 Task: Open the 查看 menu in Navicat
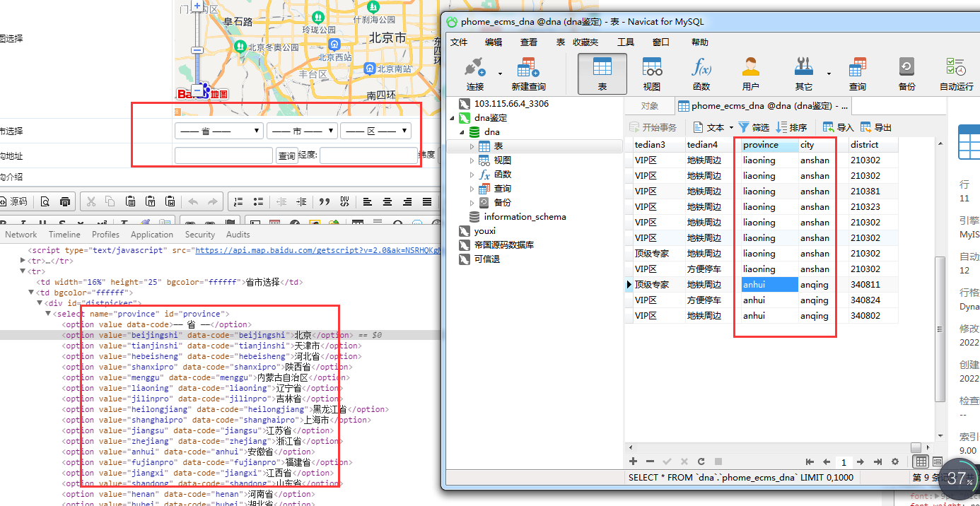click(529, 42)
